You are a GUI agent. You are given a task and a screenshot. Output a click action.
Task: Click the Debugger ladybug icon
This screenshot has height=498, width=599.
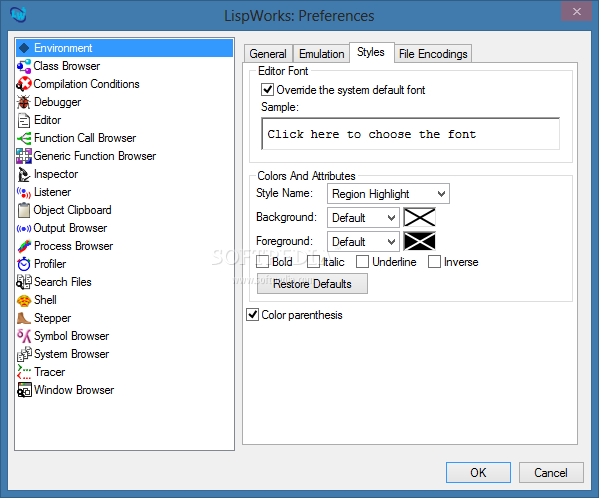click(x=24, y=102)
